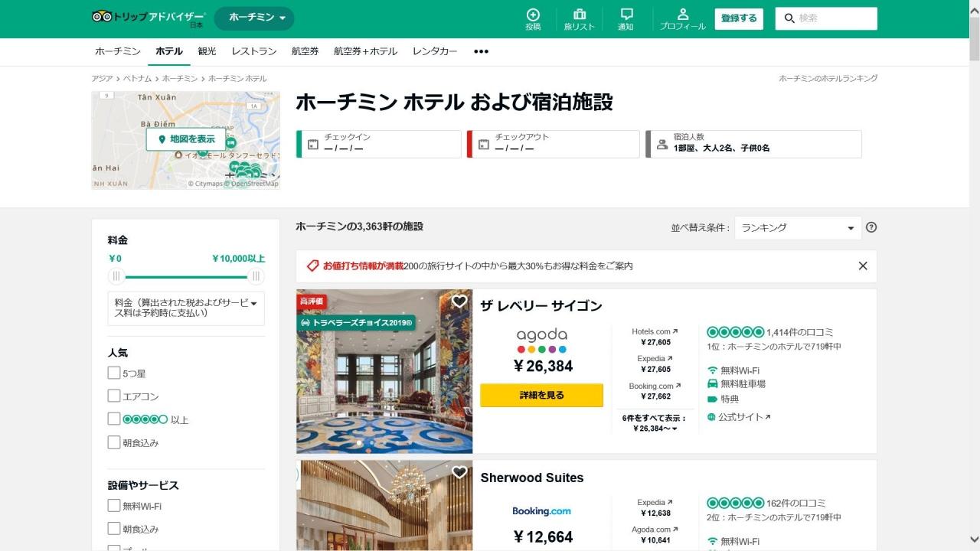Open the 旅リスト trips icon
980x551 pixels.
(579, 15)
